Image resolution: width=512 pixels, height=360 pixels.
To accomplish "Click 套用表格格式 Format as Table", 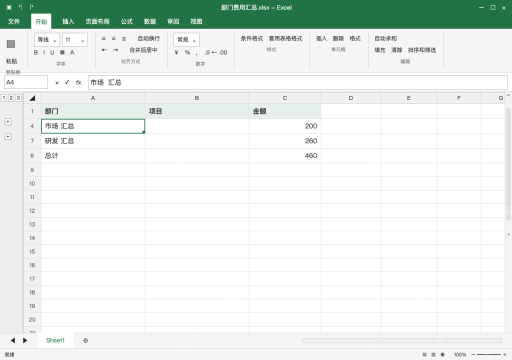I will [286, 39].
